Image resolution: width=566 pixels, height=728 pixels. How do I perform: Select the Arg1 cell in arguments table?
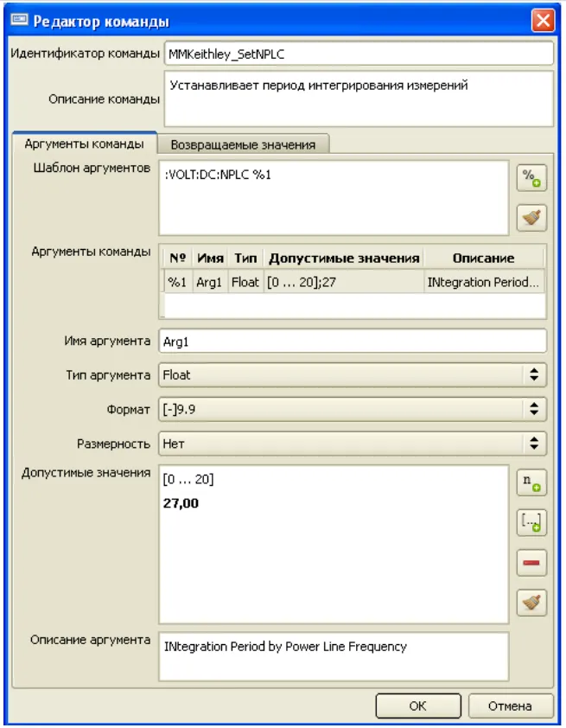pyautogui.click(x=209, y=282)
